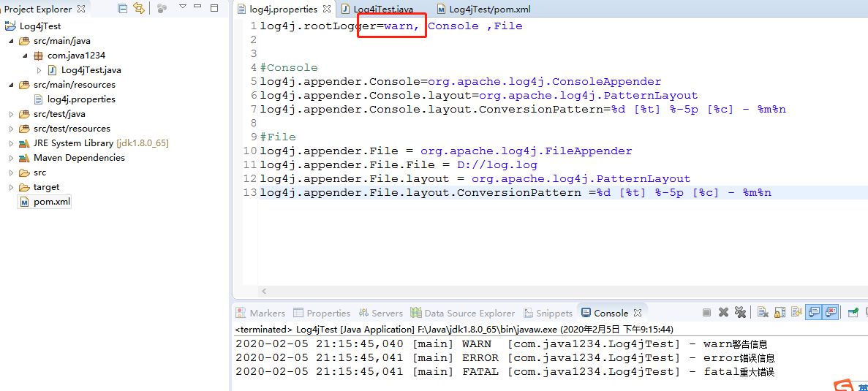Viewport: 868px width, 391px height.
Task: Click the Maven project icon beside Log4jTest
Action: coord(10,26)
